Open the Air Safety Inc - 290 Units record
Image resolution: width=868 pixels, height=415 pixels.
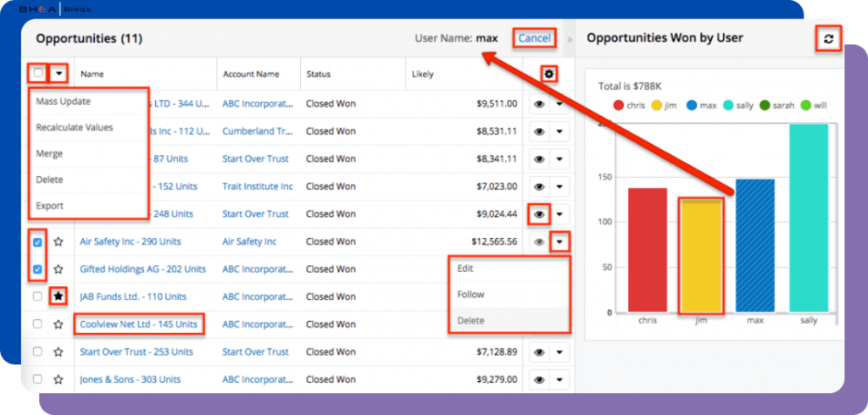tap(130, 242)
